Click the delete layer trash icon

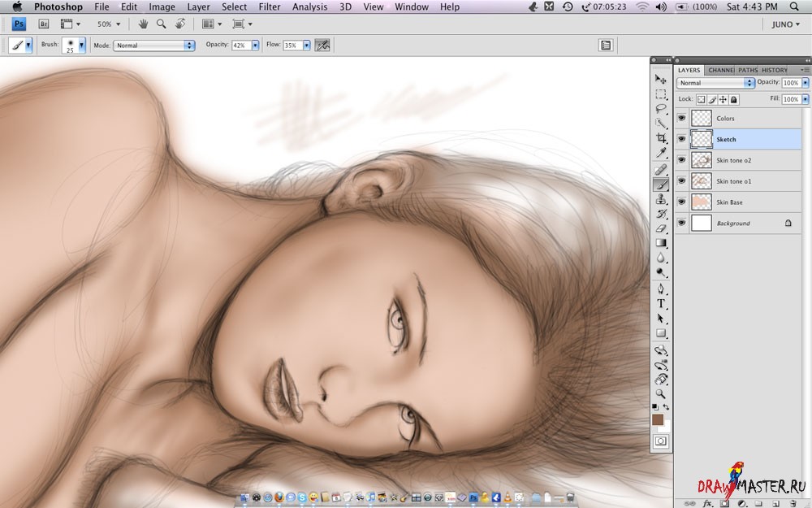pyautogui.click(x=793, y=503)
